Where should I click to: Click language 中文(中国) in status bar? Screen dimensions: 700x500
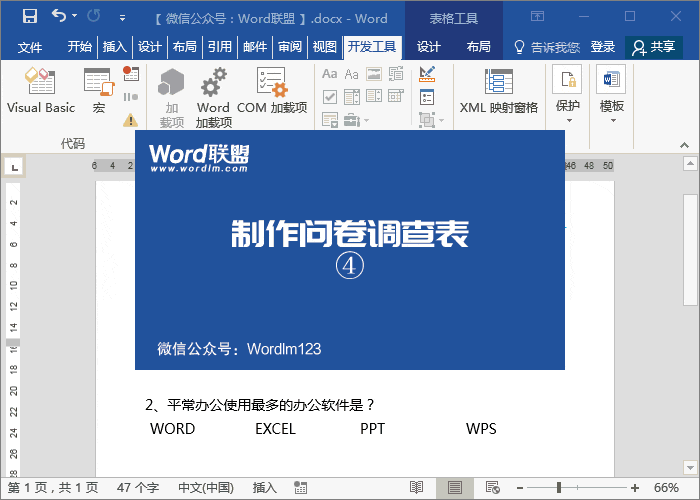[206, 488]
